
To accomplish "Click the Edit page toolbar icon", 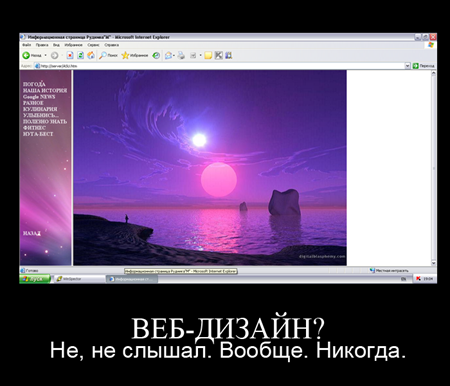I will 193,55.
